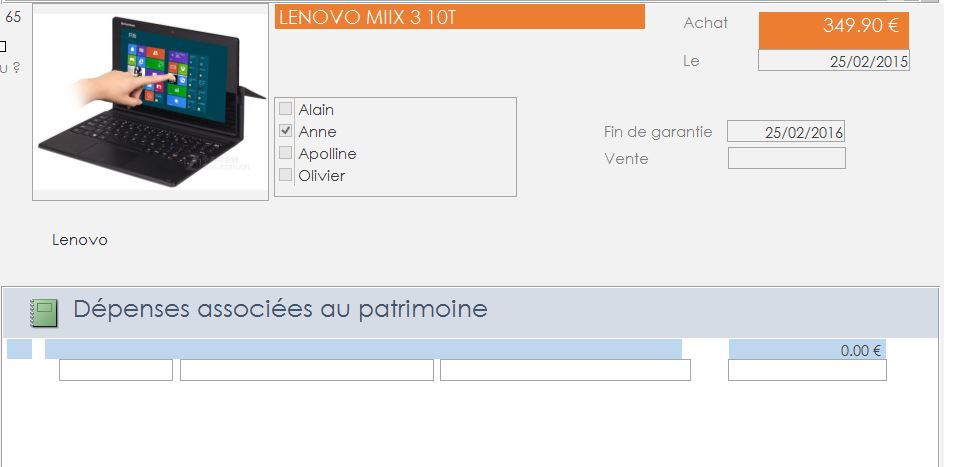Click the third empty expense field
This screenshot has width=964, height=467.
coord(565,370)
